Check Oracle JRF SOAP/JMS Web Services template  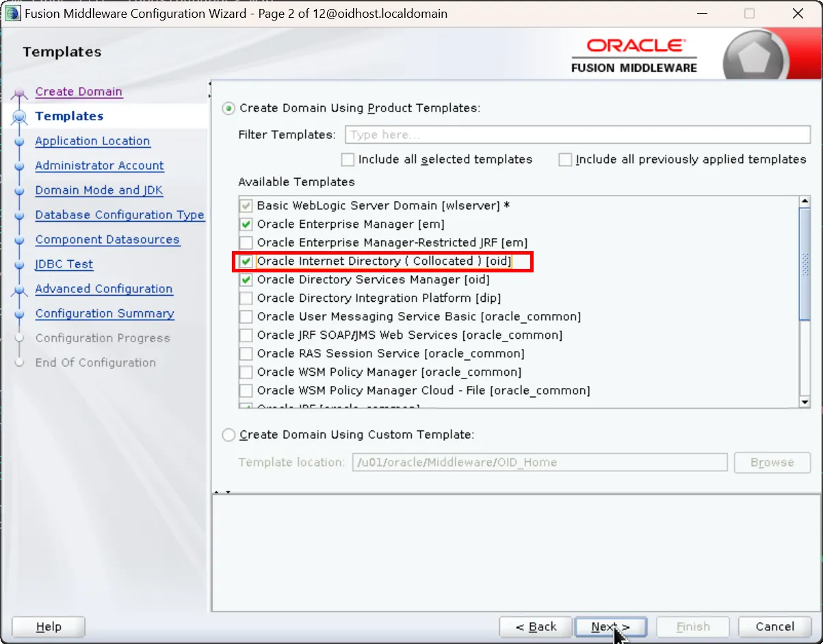click(246, 335)
